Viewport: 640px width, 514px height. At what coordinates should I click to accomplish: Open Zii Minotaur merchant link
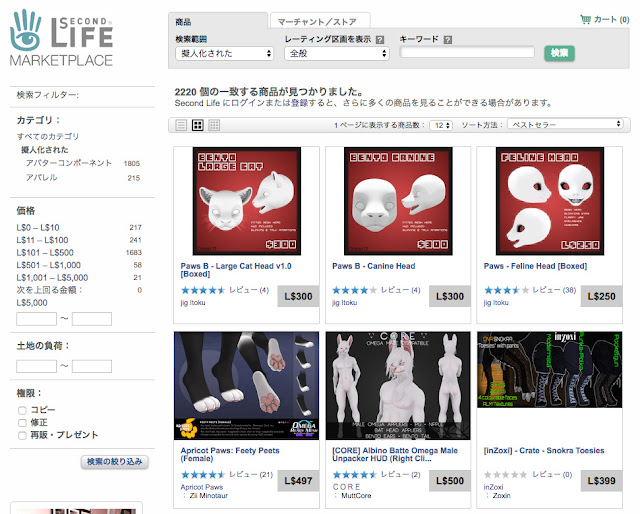209,496
